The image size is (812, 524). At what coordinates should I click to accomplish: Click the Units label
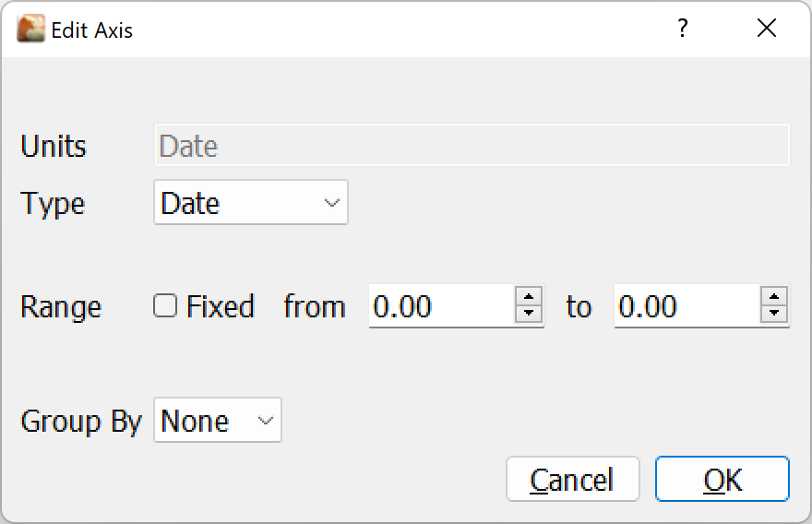[x=54, y=146]
